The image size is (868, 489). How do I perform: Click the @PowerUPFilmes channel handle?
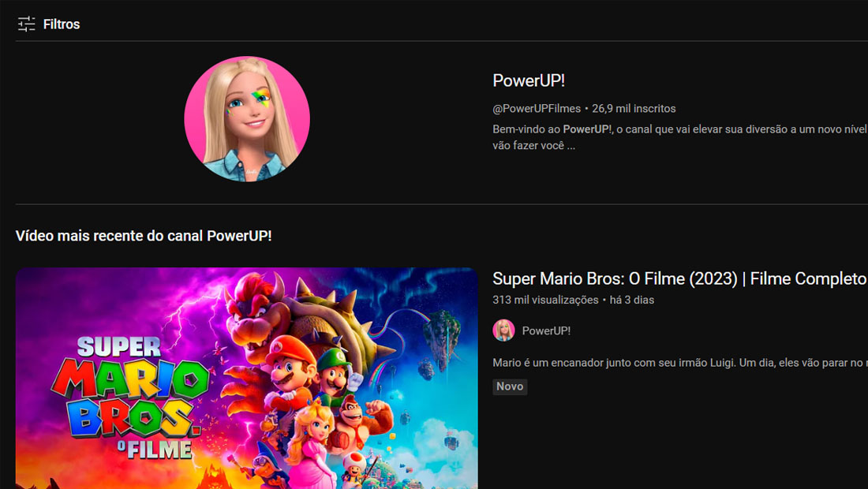pos(537,108)
